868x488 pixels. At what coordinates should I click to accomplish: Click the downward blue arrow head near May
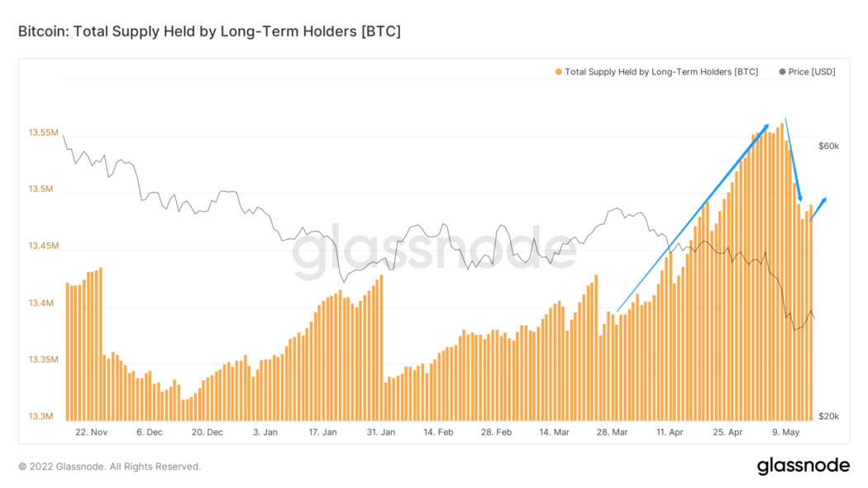[799, 197]
